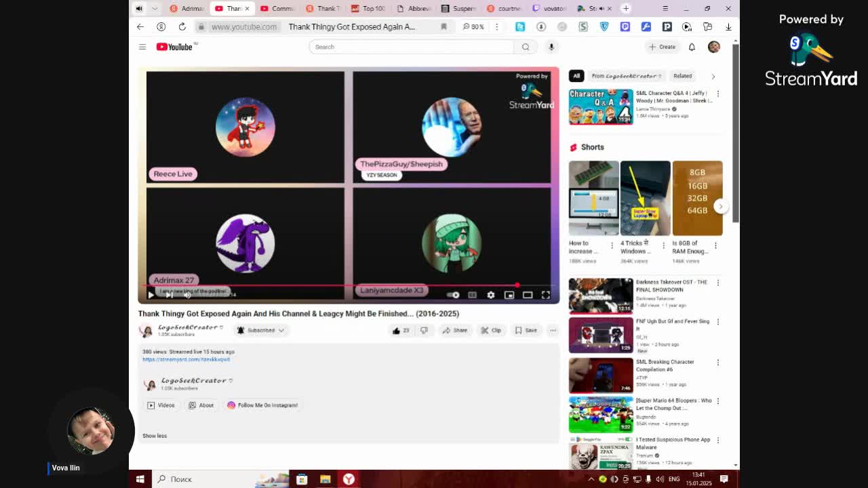Open File Explorer from taskbar
This screenshot has height=488, width=868.
coord(325,479)
